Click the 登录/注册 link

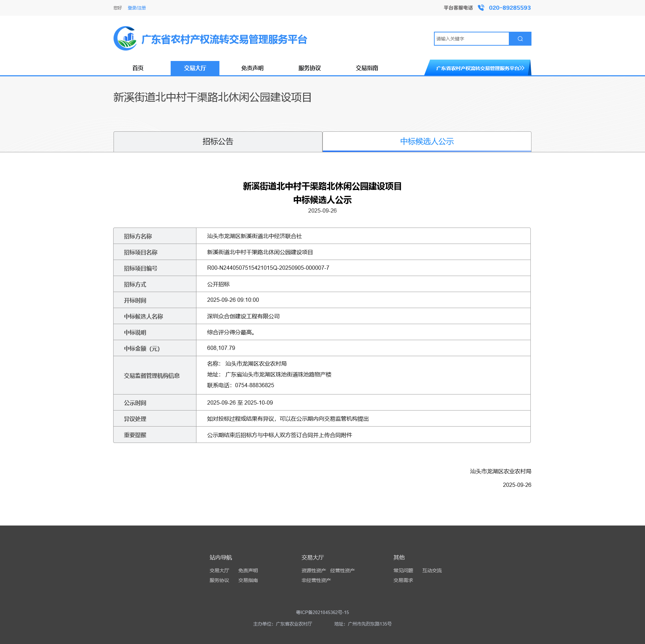point(137,7)
